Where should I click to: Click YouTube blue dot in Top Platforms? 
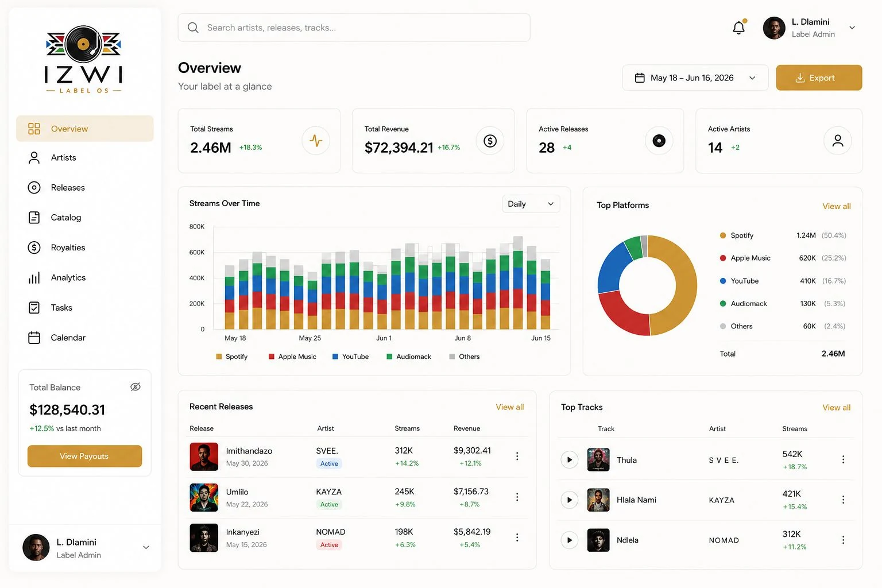(x=723, y=281)
